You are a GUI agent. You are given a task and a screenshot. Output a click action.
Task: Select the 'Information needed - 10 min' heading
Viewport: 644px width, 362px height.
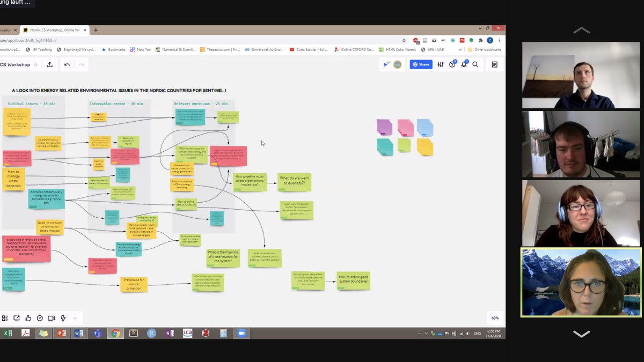tap(116, 104)
